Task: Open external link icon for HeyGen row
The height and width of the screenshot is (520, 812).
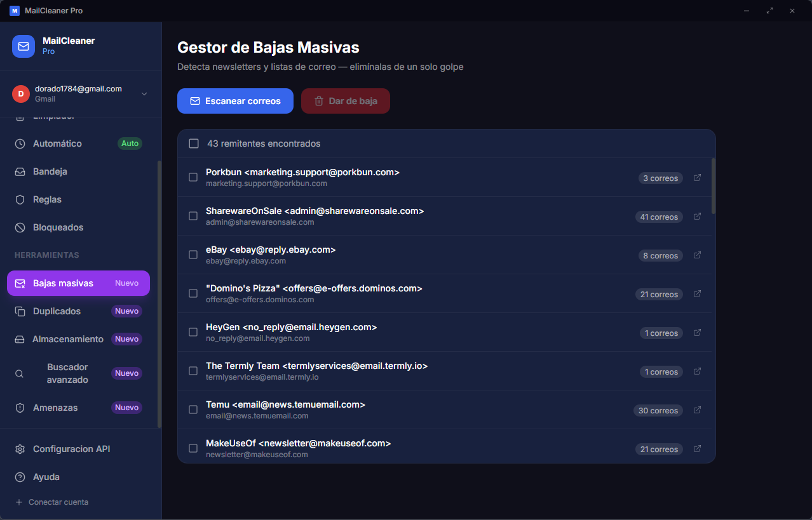Action: (697, 333)
